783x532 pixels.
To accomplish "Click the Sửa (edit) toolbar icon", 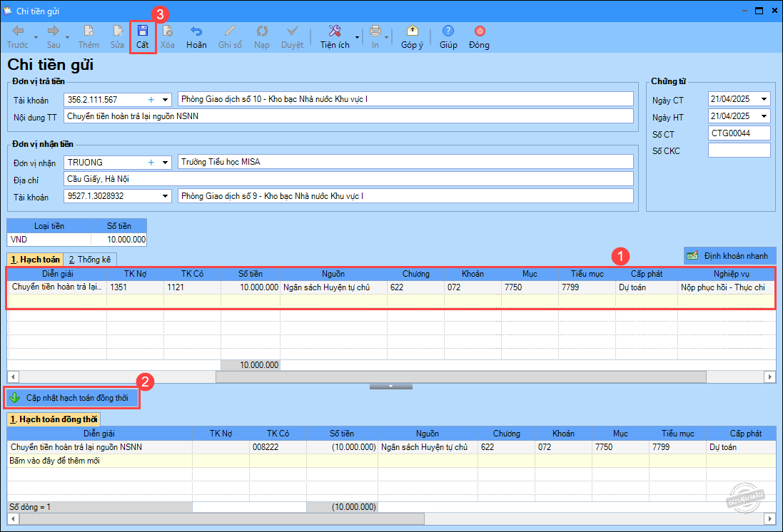I will point(117,31).
